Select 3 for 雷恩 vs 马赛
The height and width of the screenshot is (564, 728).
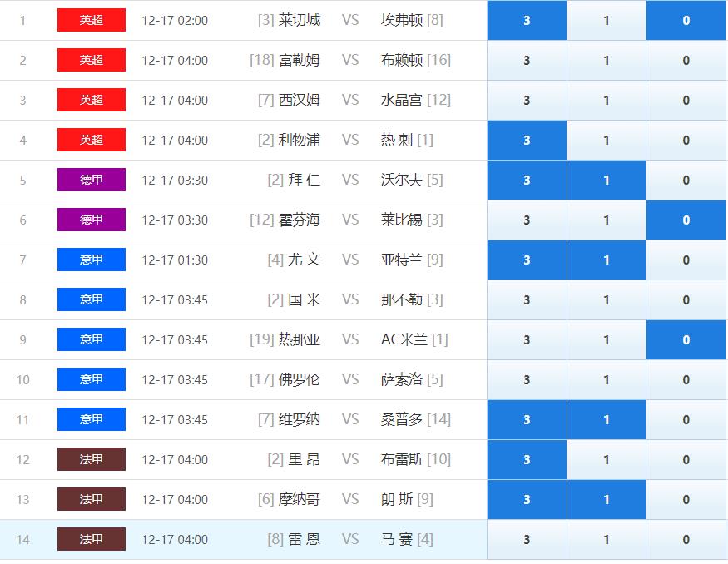[x=527, y=539]
